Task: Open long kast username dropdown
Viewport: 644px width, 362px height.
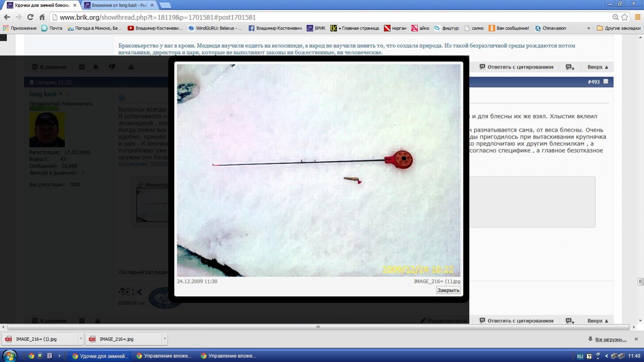Action: coord(61,94)
